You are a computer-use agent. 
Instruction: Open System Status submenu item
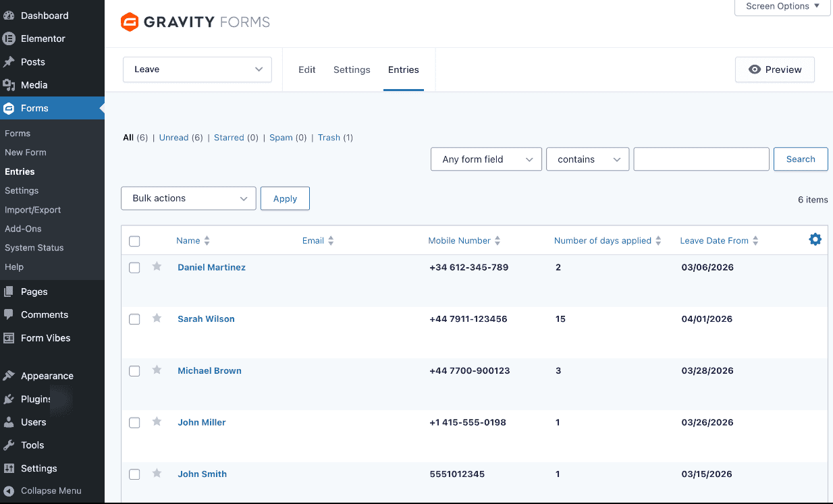(34, 248)
